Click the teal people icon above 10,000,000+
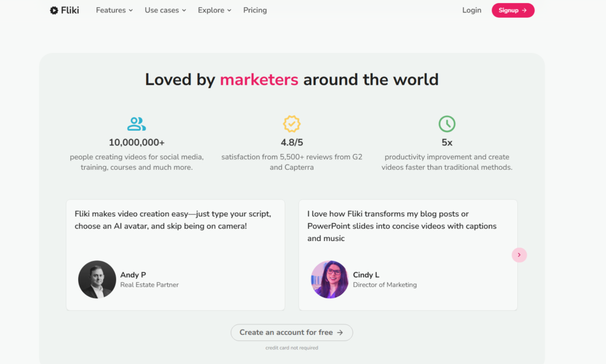The height and width of the screenshot is (364, 606). tap(136, 124)
